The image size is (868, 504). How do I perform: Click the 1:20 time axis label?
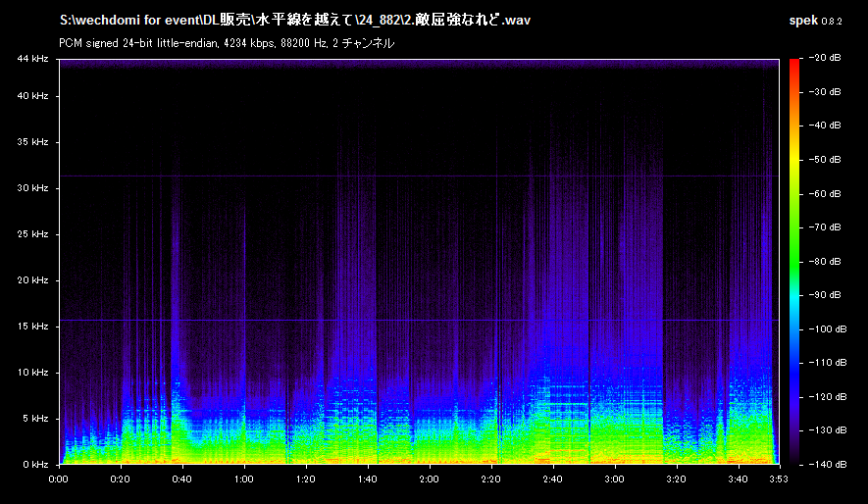(306, 479)
